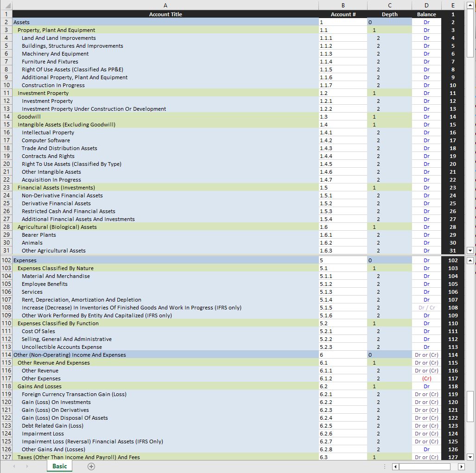This screenshot has width=476, height=473.
Task: Click the down arrow on the lower vertical scrollbar
Action: 470,457
